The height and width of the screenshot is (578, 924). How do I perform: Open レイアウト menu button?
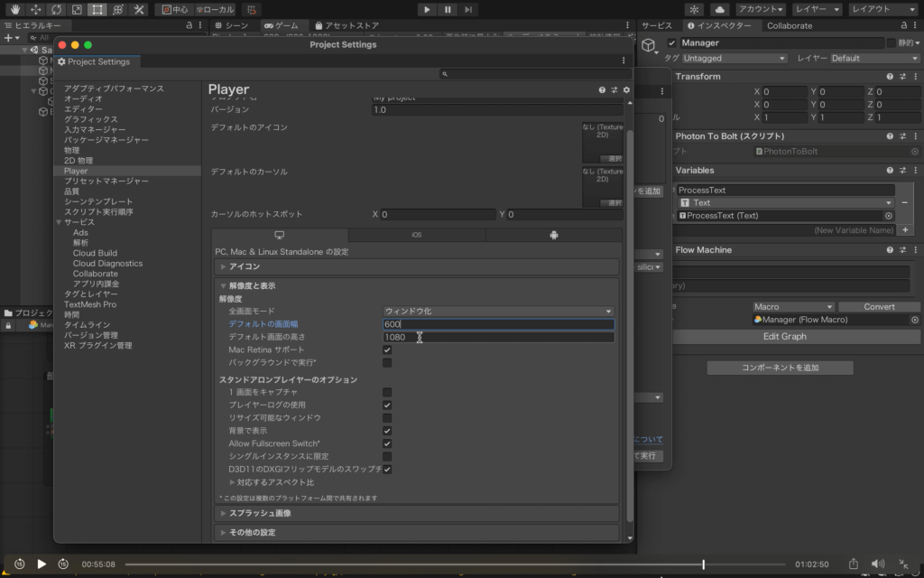click(882, 9)
